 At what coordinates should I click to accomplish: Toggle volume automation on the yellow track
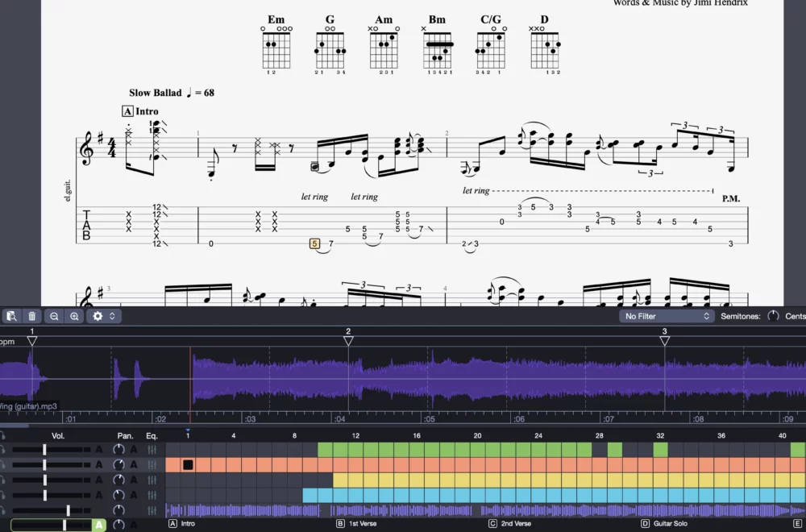point(99,480)
